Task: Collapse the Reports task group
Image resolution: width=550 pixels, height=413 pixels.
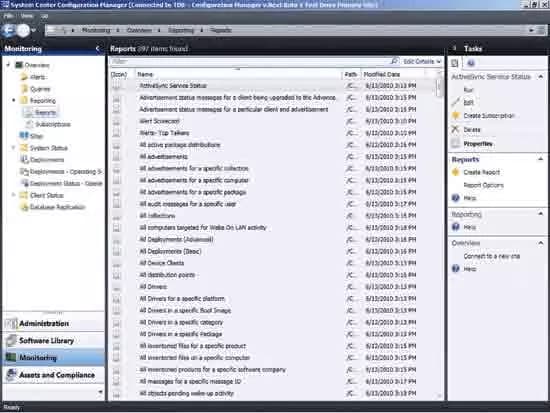Action: pos(541,159)
